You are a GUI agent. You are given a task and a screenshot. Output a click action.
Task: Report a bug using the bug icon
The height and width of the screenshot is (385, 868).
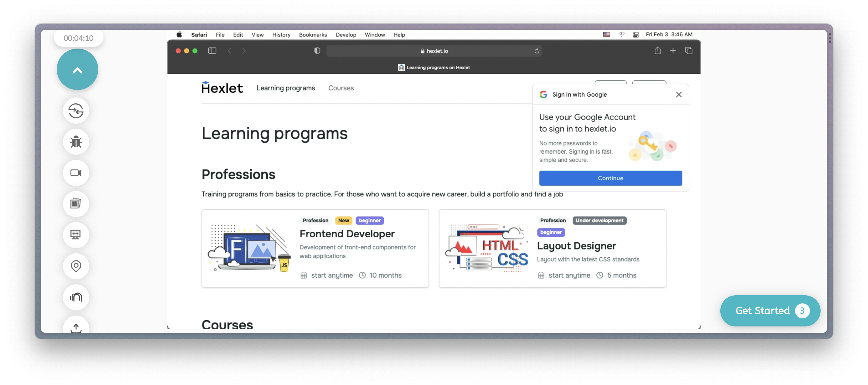[x=76, y=142]
